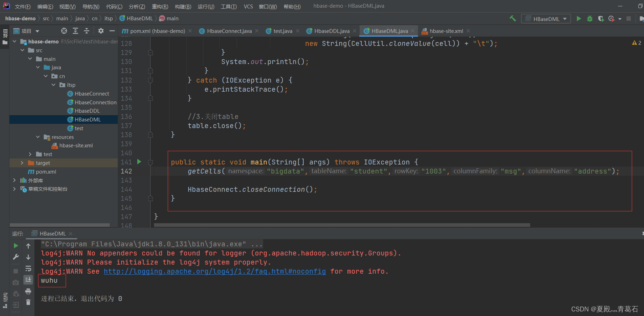The width and height of the screenshot is (644, 316).
Task: Click the editor horizontal scrollbar
Action: pyautogui.click(x=342, y=225)
